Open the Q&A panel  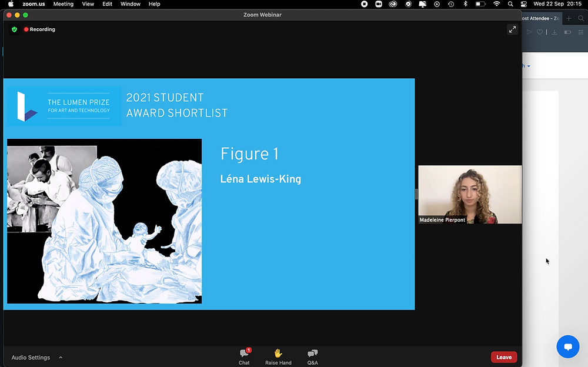312,356
